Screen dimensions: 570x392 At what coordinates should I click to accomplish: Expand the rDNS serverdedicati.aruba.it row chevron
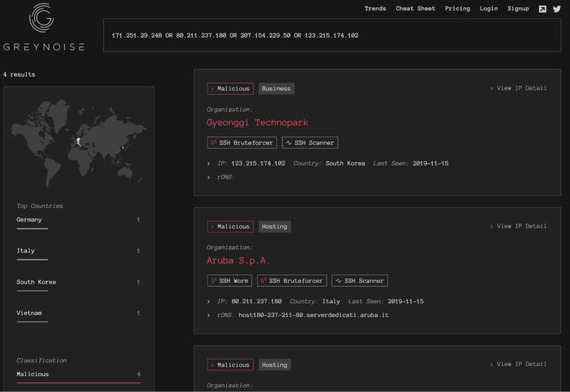click(x=209, y=315)
